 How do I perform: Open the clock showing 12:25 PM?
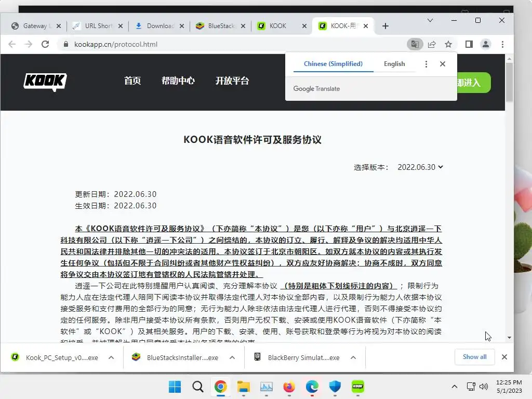tap(509, 387)
